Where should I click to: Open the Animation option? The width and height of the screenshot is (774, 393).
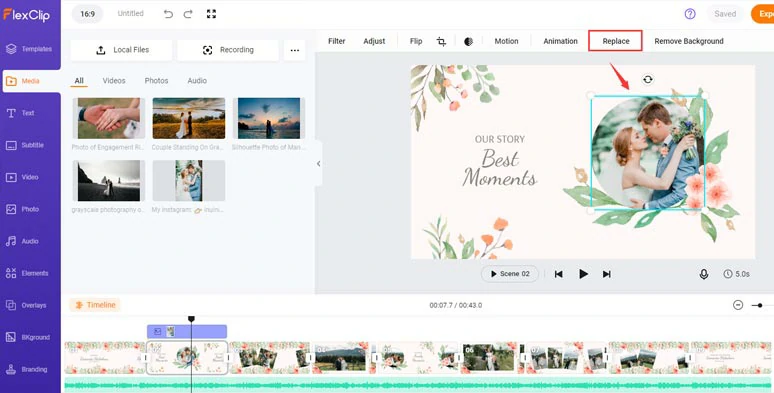click(x=560, y=41)
